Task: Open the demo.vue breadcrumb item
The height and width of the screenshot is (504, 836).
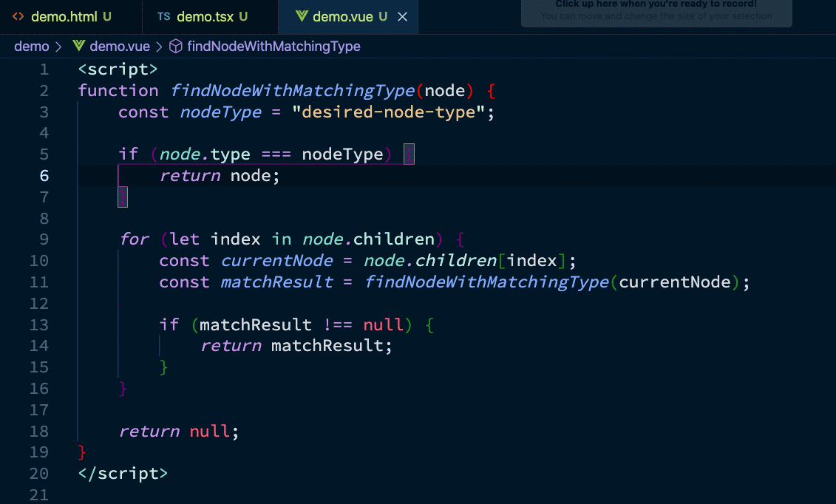Action: tap(120, 47)
